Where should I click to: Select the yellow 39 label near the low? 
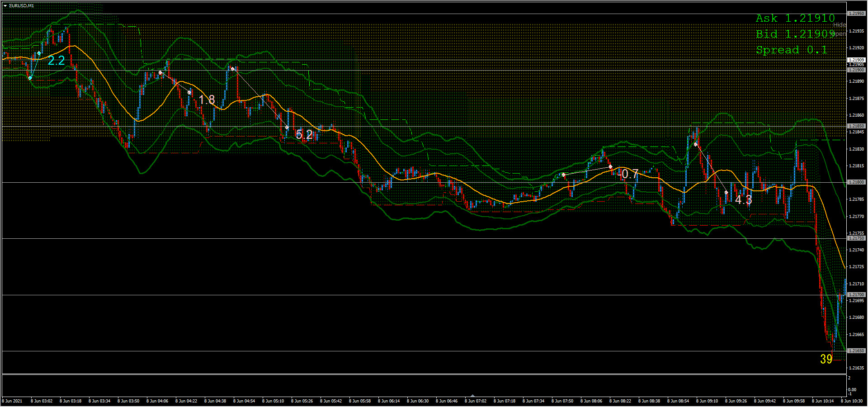(826, 359)
